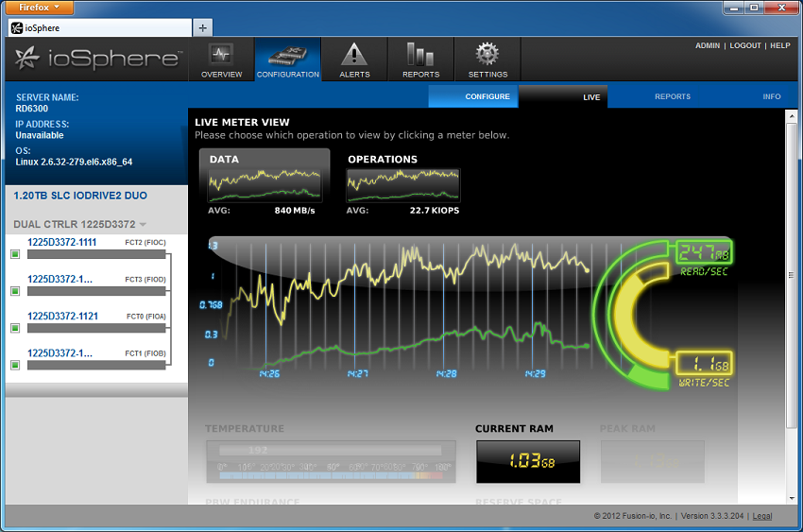
Task: Click the temperature gauge bar
Action: (331, 462)
